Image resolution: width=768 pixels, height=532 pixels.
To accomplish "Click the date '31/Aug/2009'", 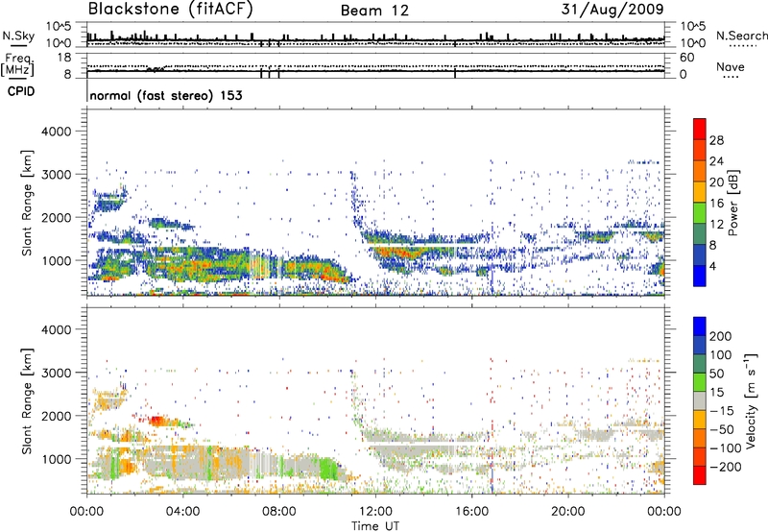I will [x=612, y=10].
